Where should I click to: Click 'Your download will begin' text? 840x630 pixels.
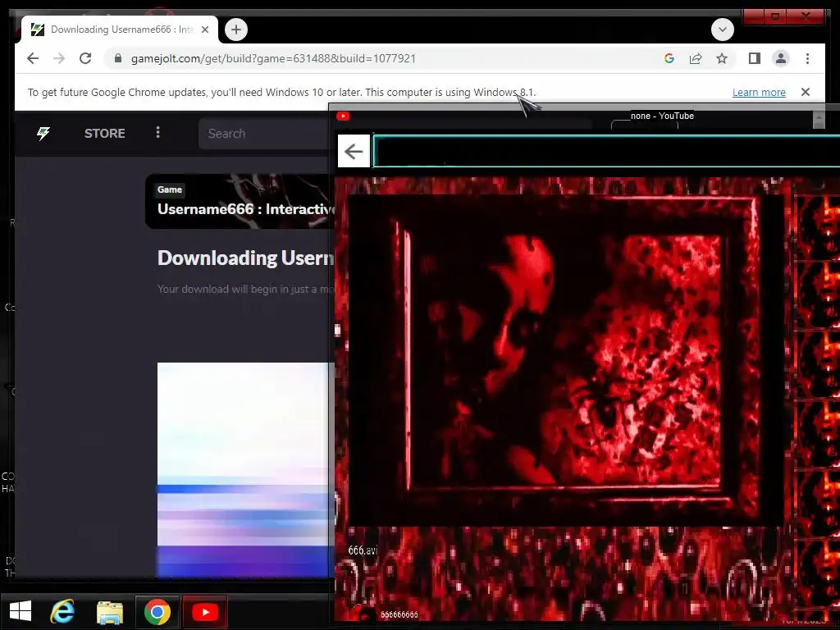click(x=245, y=290)
